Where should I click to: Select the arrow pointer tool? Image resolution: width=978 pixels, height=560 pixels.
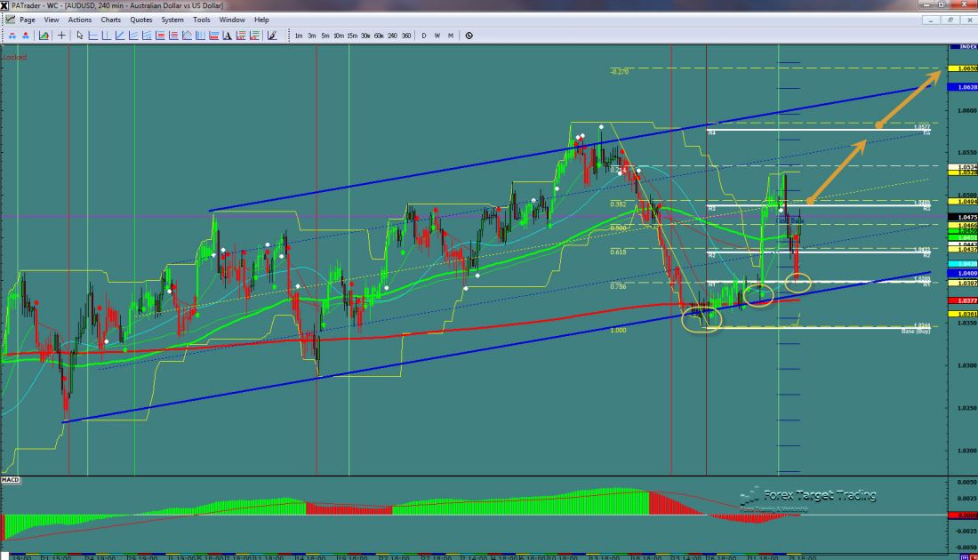(x=80, y=36)
